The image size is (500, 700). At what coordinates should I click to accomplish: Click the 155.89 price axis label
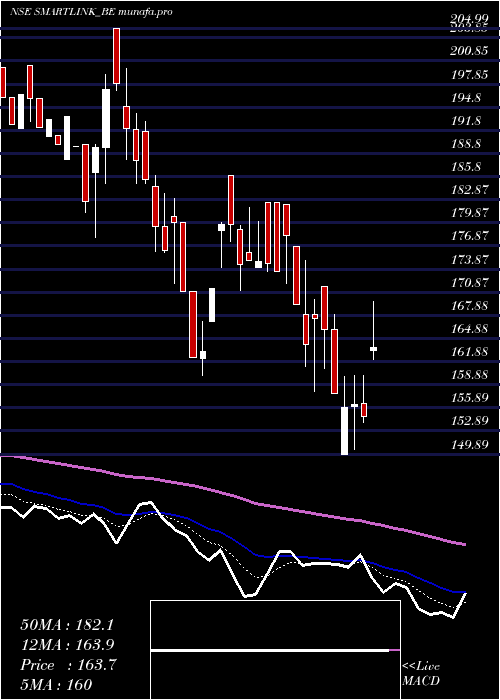tap(469, 397)
